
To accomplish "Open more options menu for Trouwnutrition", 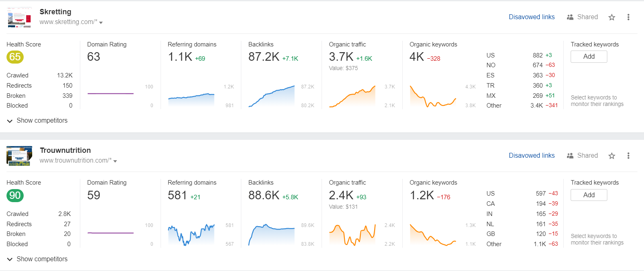I will 628,156.
